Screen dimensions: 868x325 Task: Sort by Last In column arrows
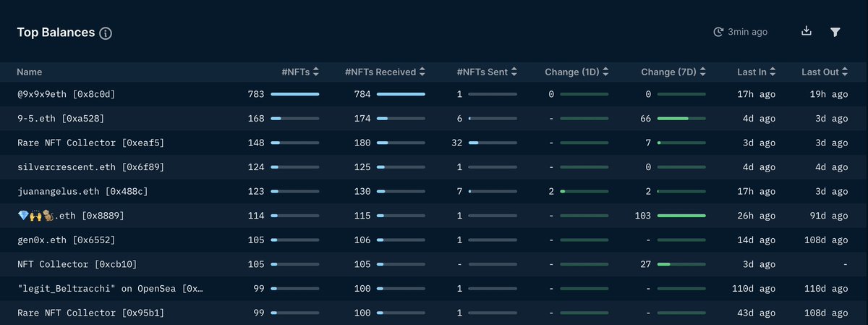(773, 72)
